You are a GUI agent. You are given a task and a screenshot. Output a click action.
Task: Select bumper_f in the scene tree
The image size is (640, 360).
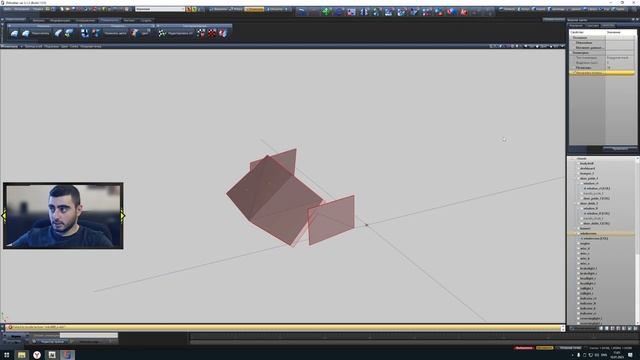[587, 173]
